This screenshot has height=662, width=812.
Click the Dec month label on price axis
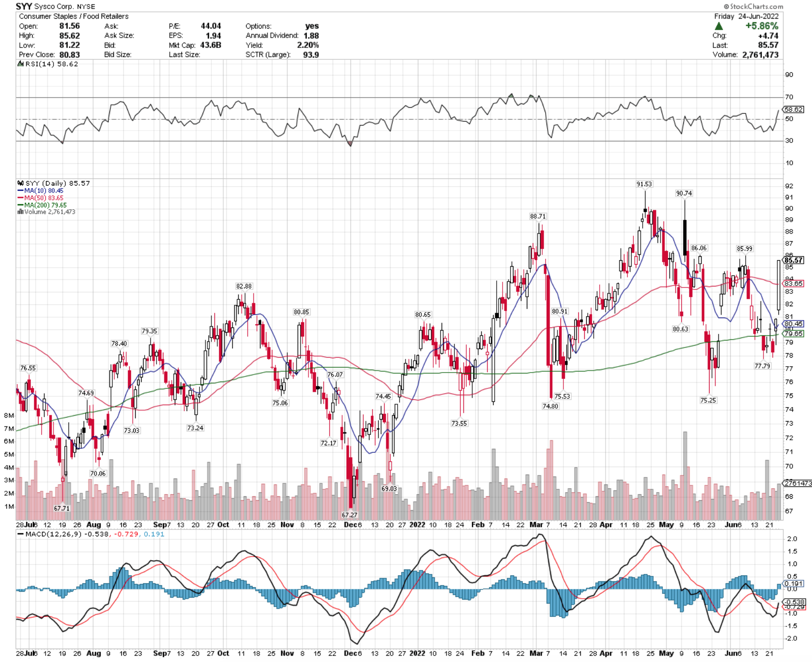(x=350, y=524)
